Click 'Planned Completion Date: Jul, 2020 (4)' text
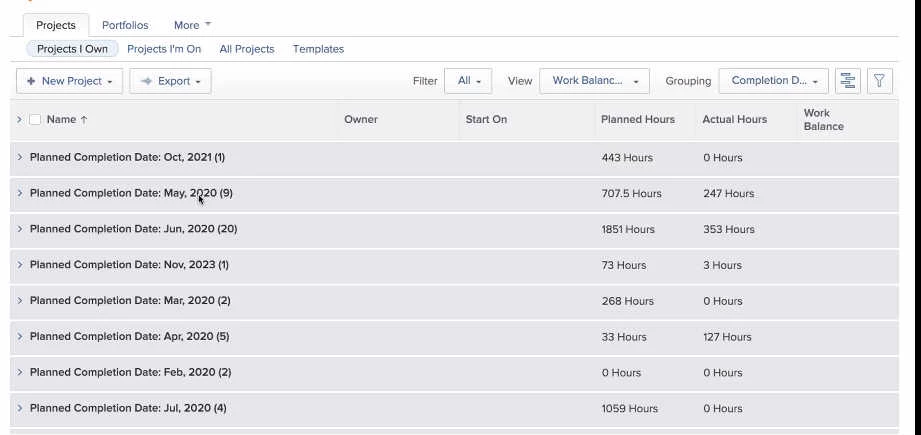This screenshot has height=435, width=921. coord(128,408)
